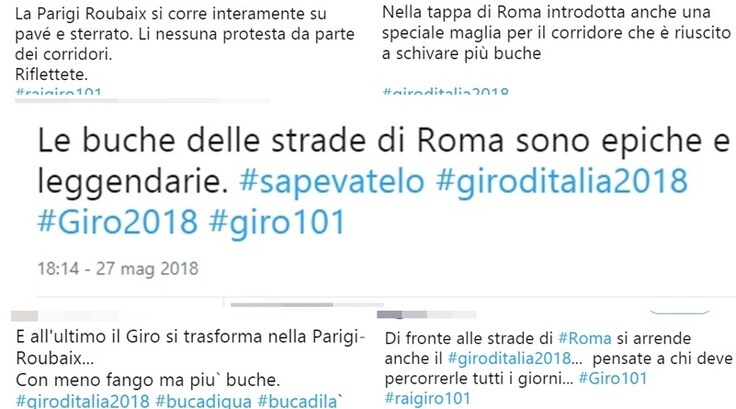The width and height of the screenshot is (736, 409).
Task: Select the 'La Parigi Roubaix si corre' tweet text
Action: 184,44
